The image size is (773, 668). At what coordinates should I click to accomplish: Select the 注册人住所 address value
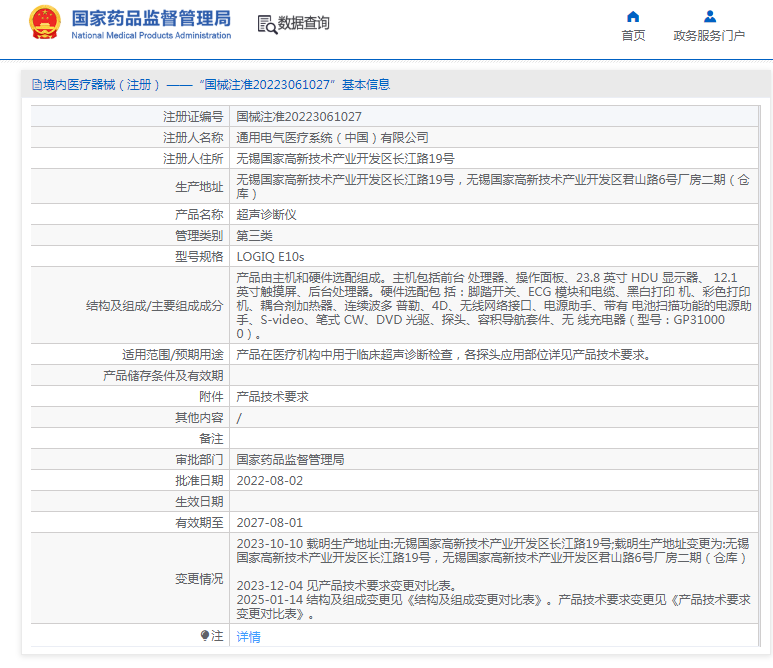(x=345, y=159)
